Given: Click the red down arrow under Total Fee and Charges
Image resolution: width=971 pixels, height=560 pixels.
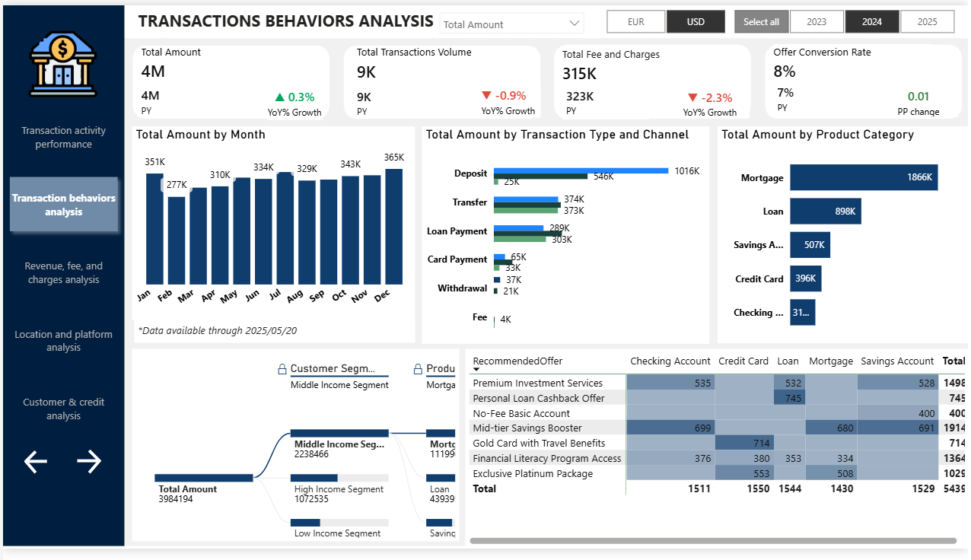Looking at the screenshot, I should [x=692, y=97].
